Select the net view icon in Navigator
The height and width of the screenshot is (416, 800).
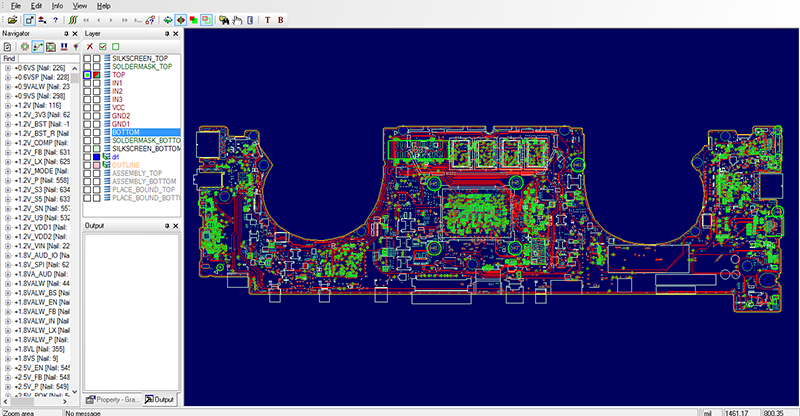[x=37, y=46]
